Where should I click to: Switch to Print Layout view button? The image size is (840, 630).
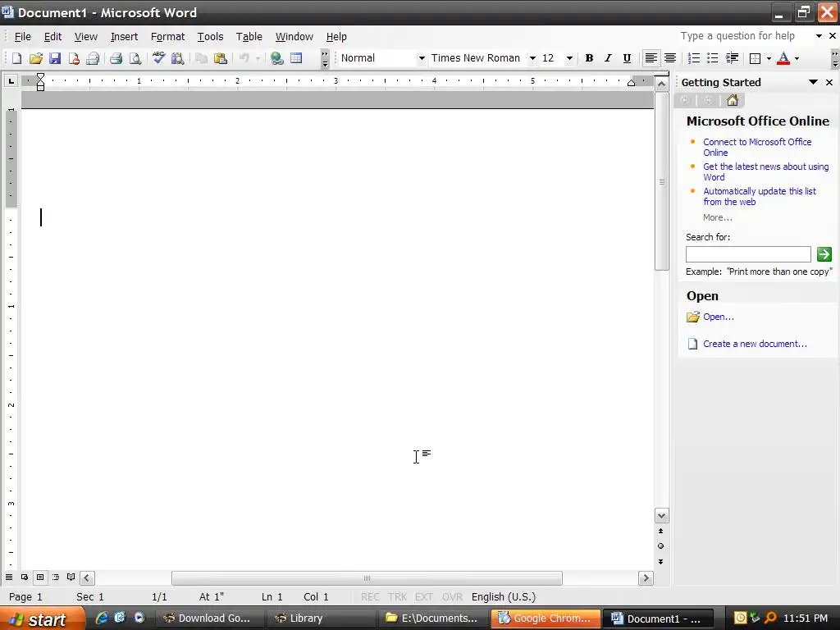coord(40,577)
